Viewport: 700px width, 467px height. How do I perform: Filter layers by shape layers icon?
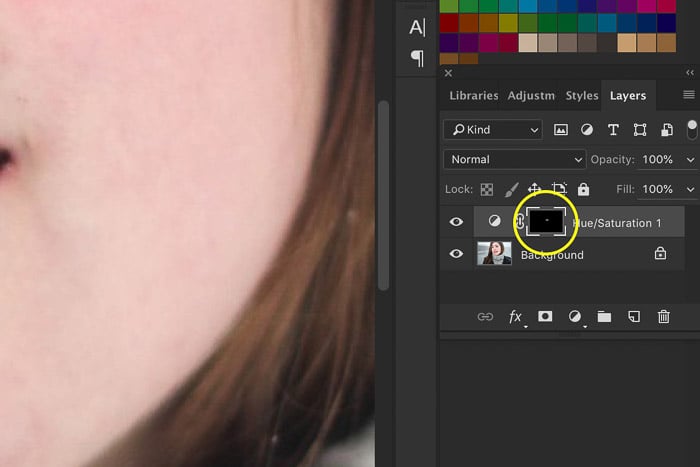pos(640,129)
